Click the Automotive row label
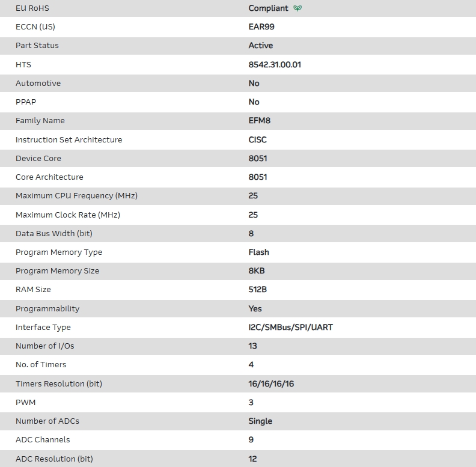Image resolution: width=476 pixels, height=467 pixels. coord(38,84)
